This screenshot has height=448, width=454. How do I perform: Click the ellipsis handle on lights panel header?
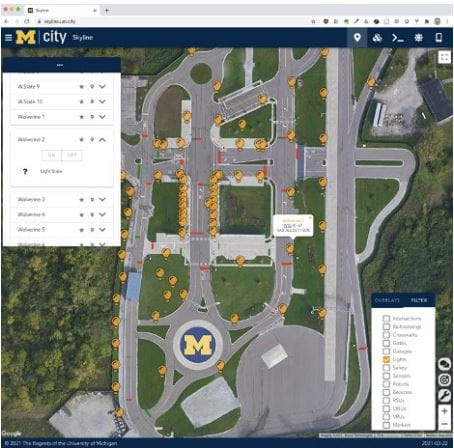tap(60, 65)
